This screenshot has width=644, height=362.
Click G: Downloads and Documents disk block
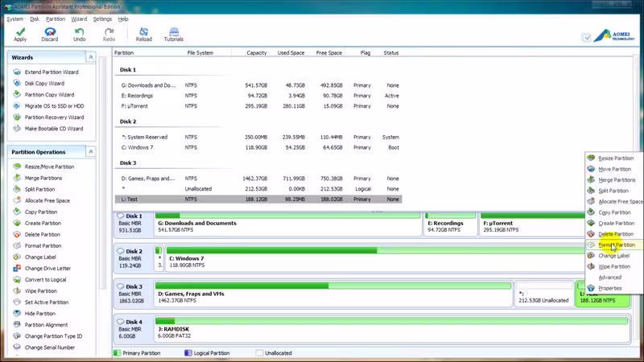[288, 224]
